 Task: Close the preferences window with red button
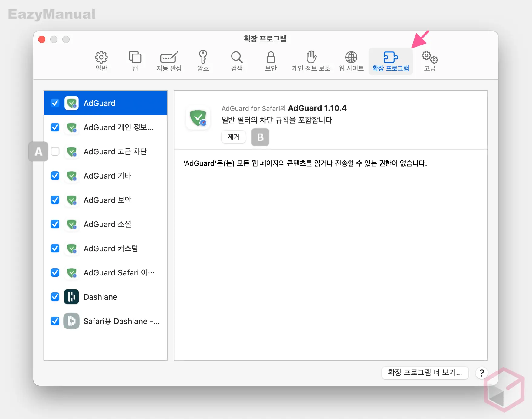[42, 39]
